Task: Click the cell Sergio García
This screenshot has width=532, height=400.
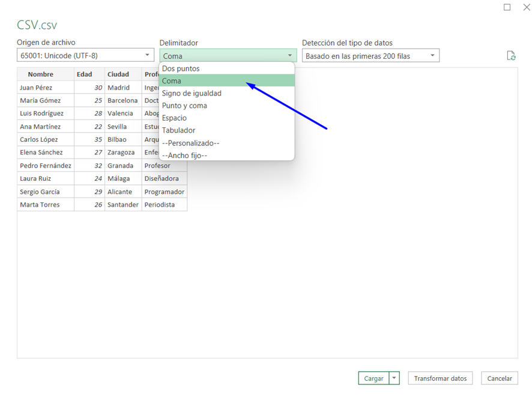Action: (46, 192)
